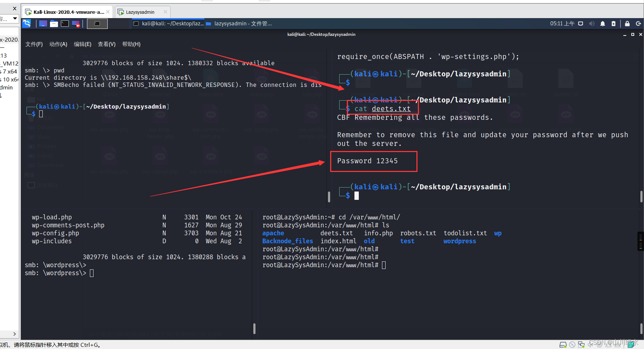
Task: Click 'robots.txt' in ls output
Action: click(x=418, y=233)
